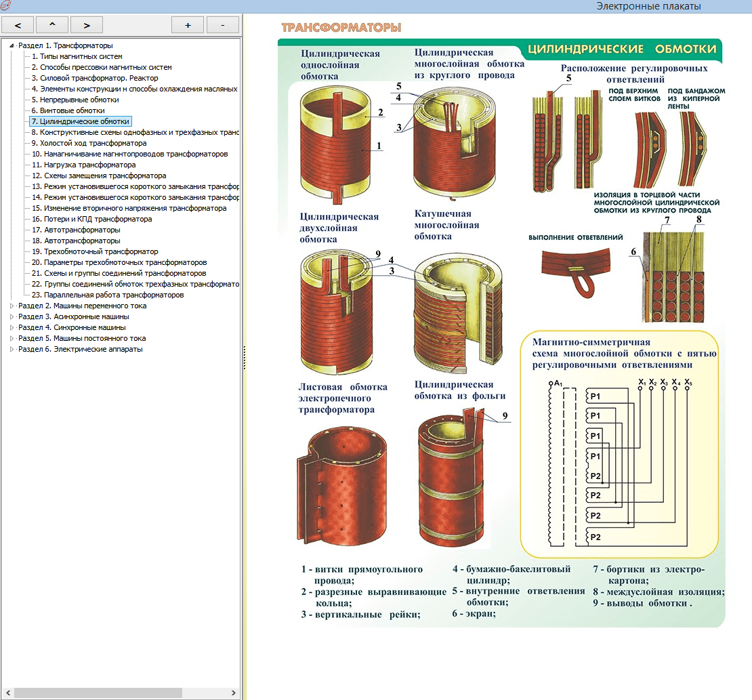Screen dimensions: 752x700
Task: Collapse the Раздел 1. Трансформаторы section
Action: (x=12, y=45)
